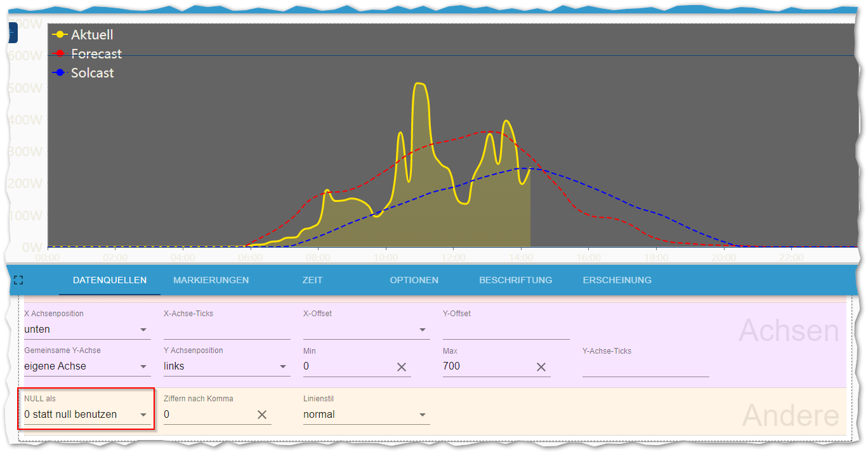Clear the Min value with X
868x454 pixels.
pos(402,367)
